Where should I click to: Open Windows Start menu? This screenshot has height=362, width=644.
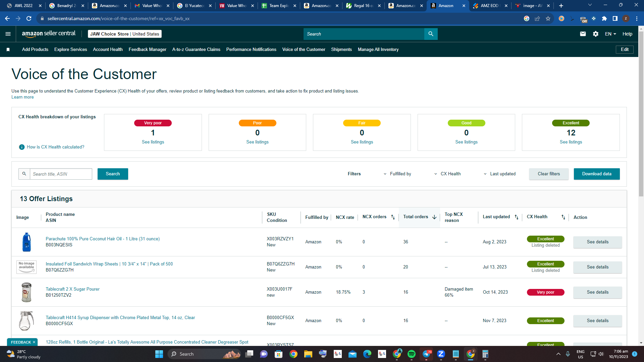[x=159, y=354]
